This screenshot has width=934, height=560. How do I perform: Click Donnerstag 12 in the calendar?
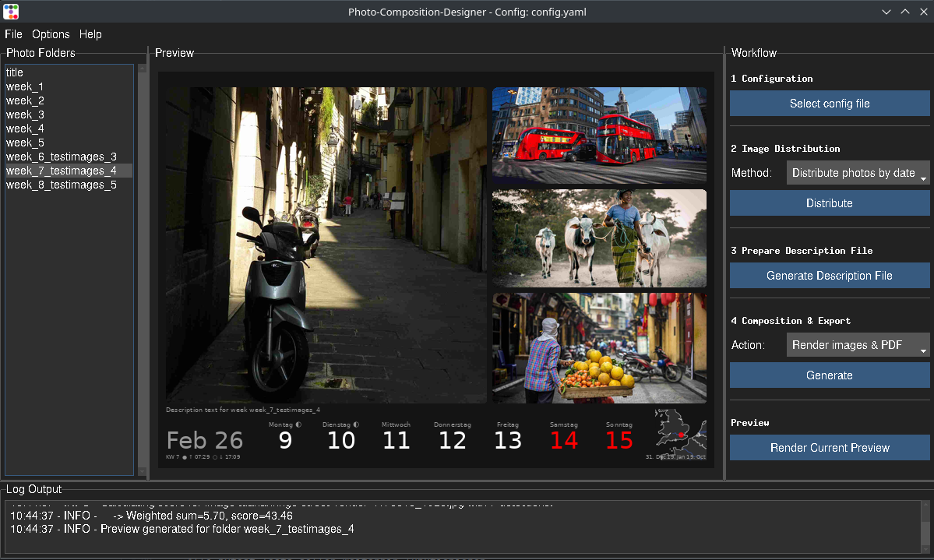(x=452, y=437)
